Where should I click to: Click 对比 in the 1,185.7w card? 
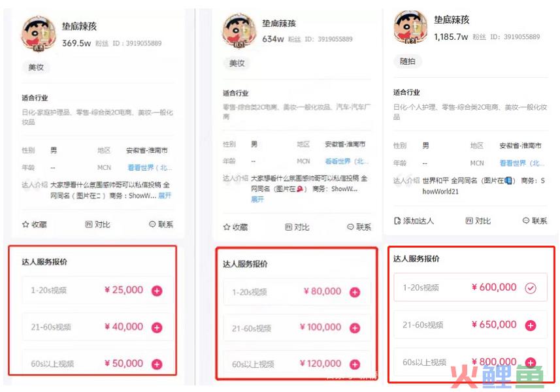pyautogui.click(x=478, y=221)
